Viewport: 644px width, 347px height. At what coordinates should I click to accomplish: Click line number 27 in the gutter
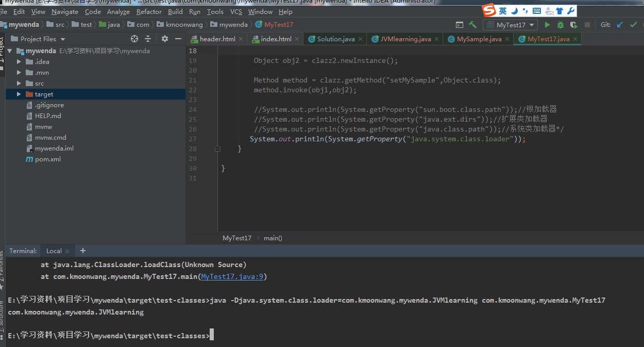(193, 139)
